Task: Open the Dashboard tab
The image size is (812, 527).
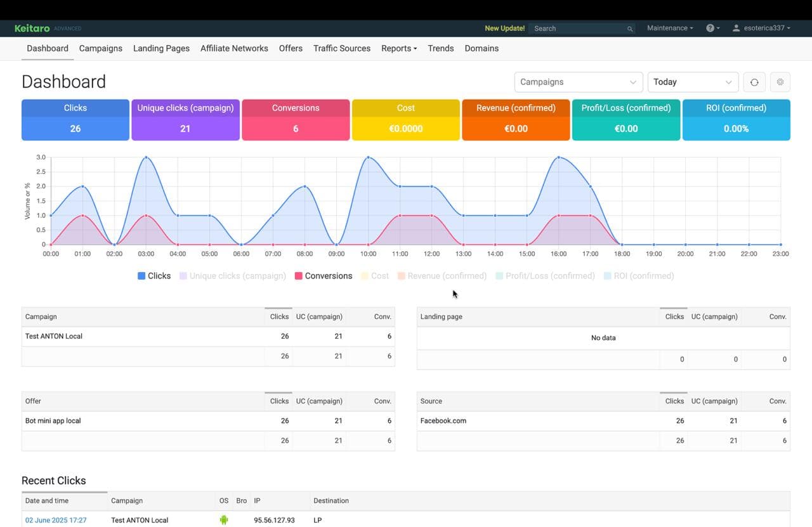Action: [48, 48]
